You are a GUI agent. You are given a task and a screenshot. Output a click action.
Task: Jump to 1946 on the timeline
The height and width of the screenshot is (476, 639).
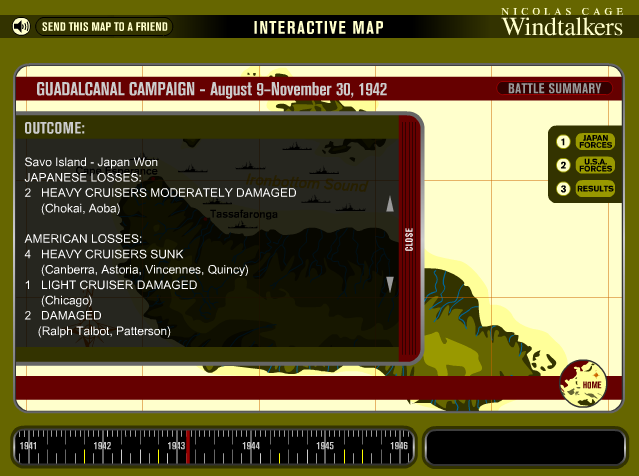[x=399, y=446]
